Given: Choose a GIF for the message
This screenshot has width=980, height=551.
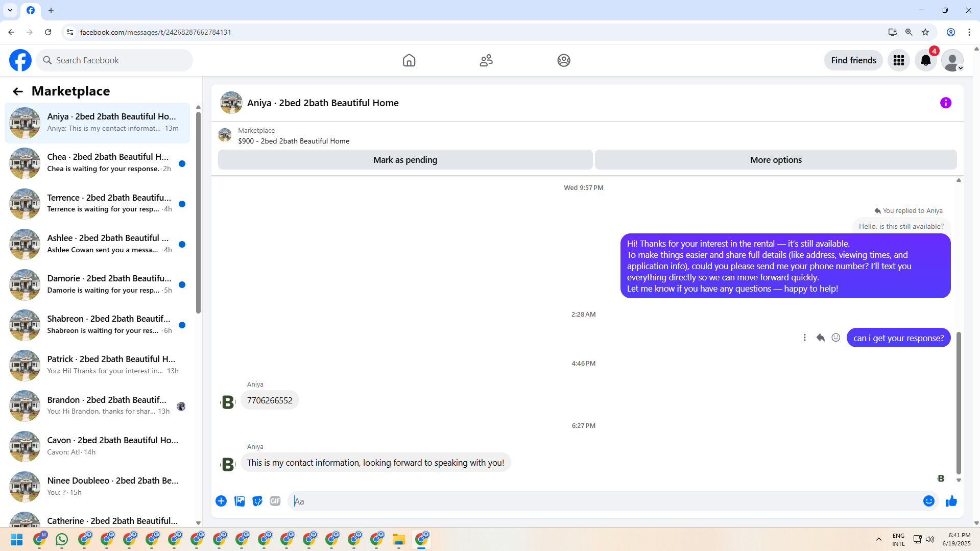Looking at the screenshot, I should tap(275, 501).
